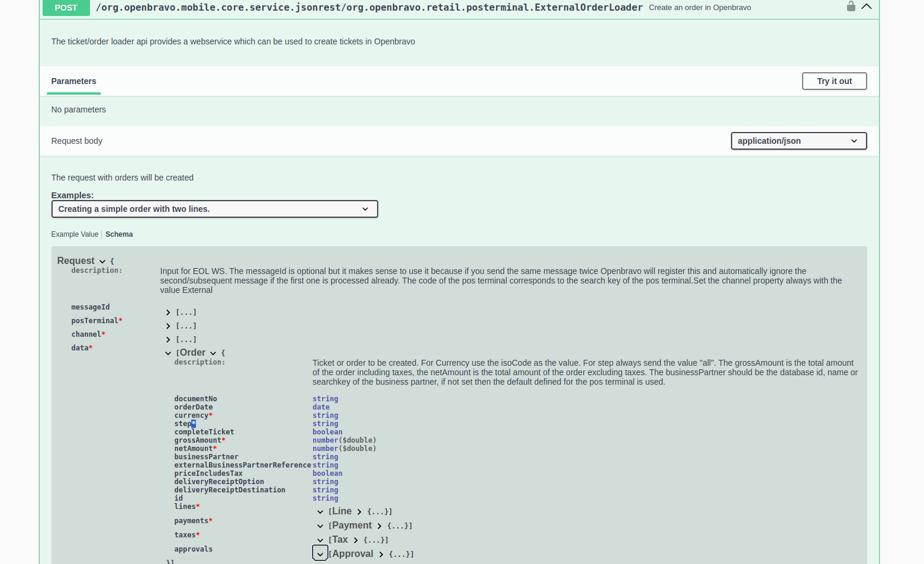This screenshot has width=924, height=564.
Task: Collapse the data property array arrow
Action: point(168,353)
